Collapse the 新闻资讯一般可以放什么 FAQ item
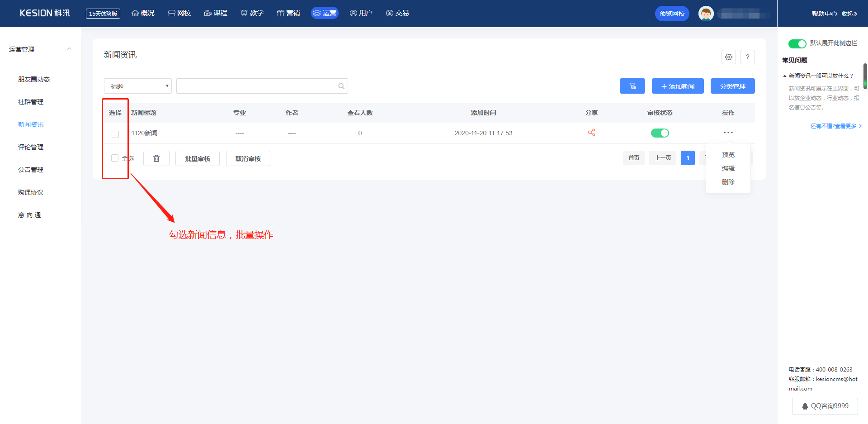 pyautogui.click(x=818, y=76)
